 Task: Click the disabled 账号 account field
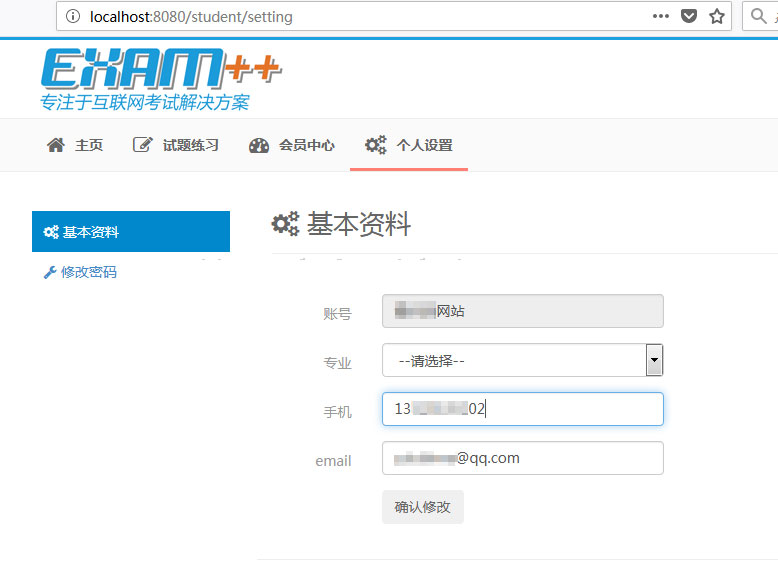tap(522, 311)
